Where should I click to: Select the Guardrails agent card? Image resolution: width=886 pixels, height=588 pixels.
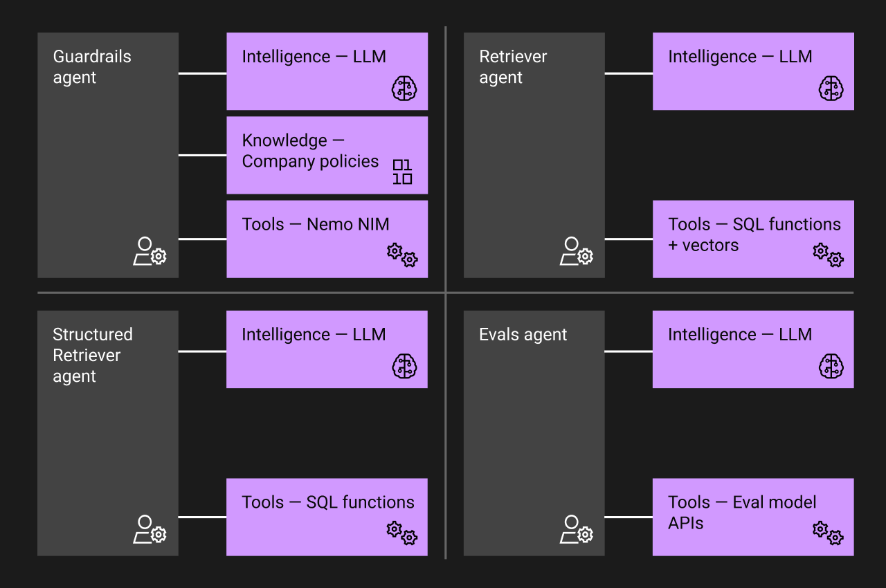[x=107, y=154]
